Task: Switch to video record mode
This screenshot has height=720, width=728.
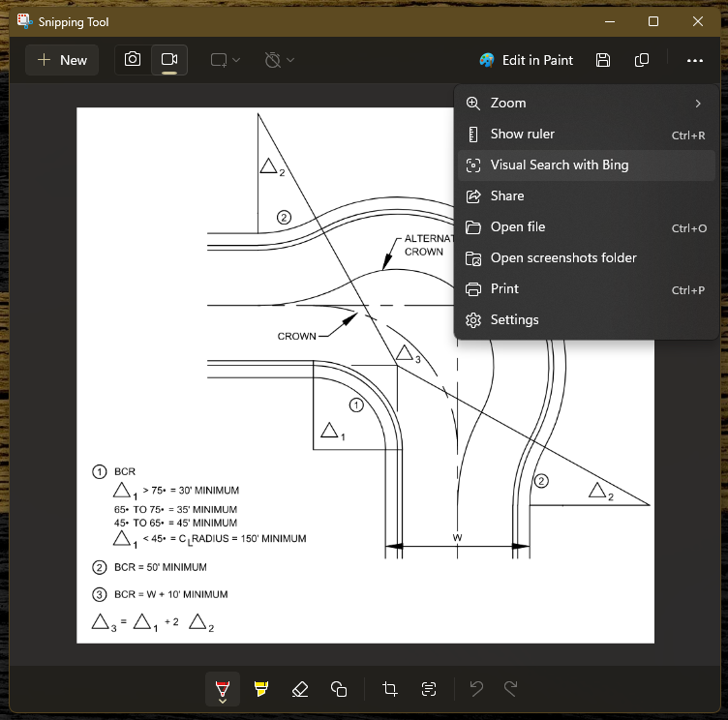Action: [169, 60]
